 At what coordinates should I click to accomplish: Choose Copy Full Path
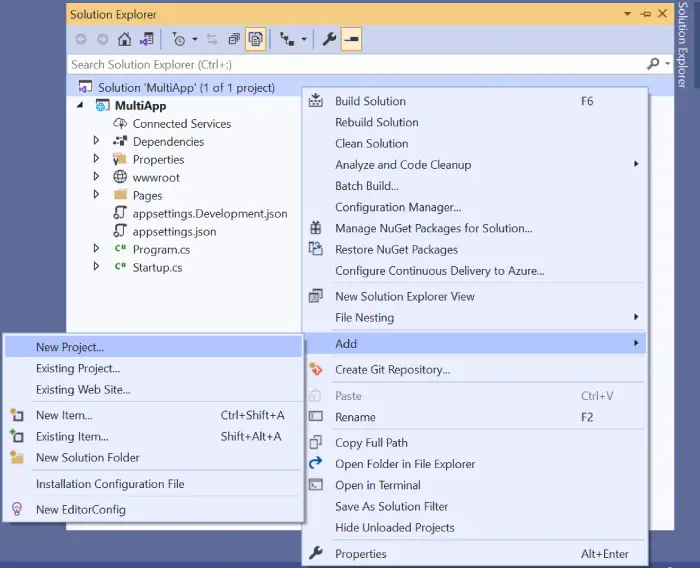pos(475,443)
